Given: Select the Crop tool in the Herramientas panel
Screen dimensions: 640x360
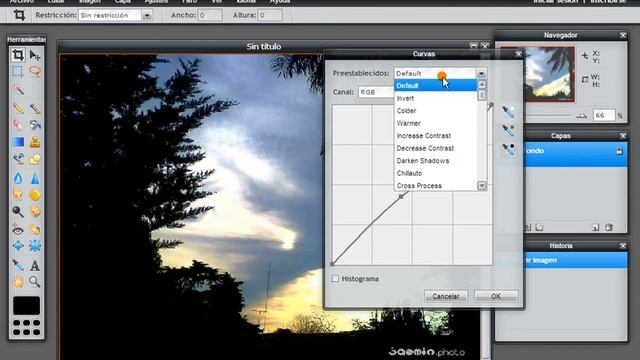Looking at the screenshot, I should (x=18, y=55).
